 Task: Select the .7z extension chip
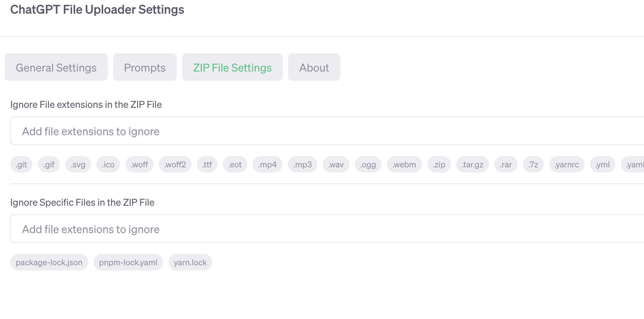(x=533, y=165)
